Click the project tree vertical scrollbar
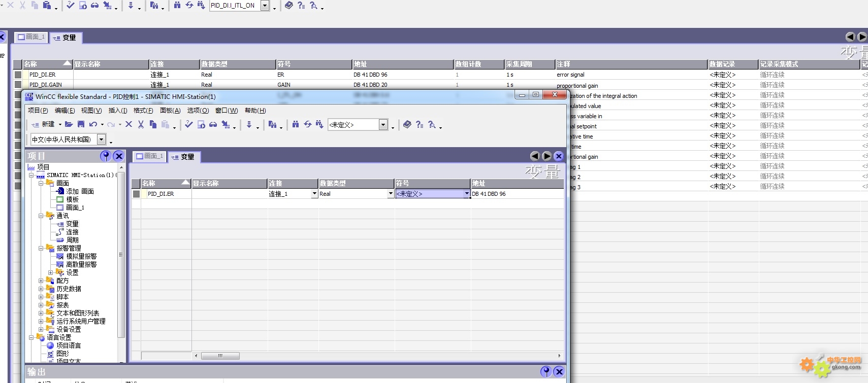This screenshot has width=868, height=383. tap(121, 255)
